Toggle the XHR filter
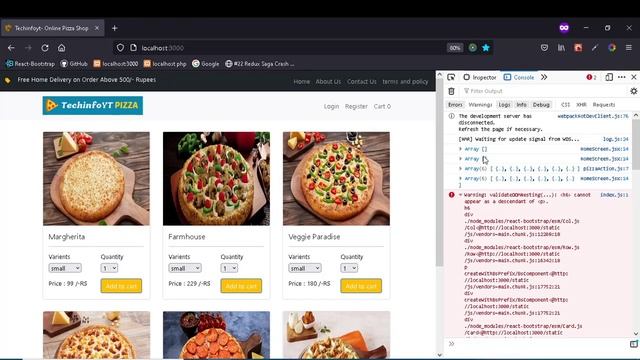This screenshot has height=360, width=640. pyautogui.click(x=581, y=105)
